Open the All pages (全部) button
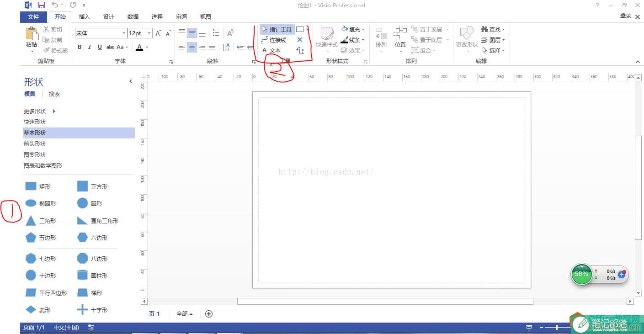Image resolution: width=644 pixels, height=334 pixels. (x=184, y=314)
